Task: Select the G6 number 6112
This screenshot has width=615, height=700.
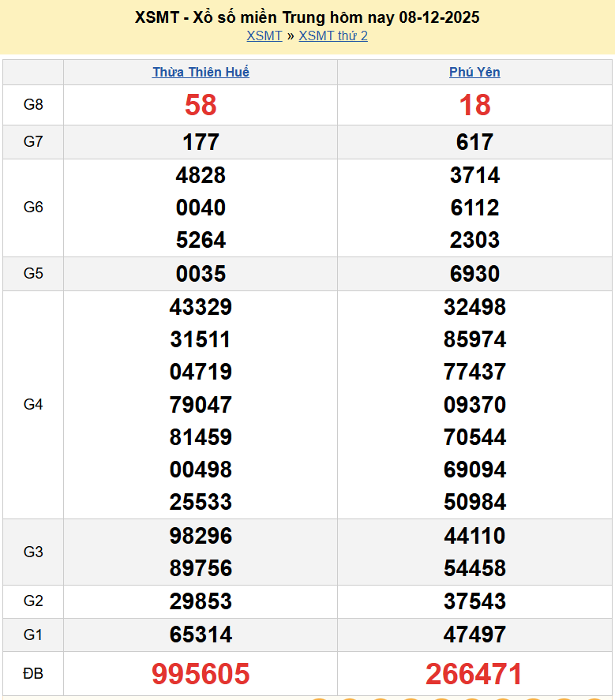Action: (x=474, y=208)
